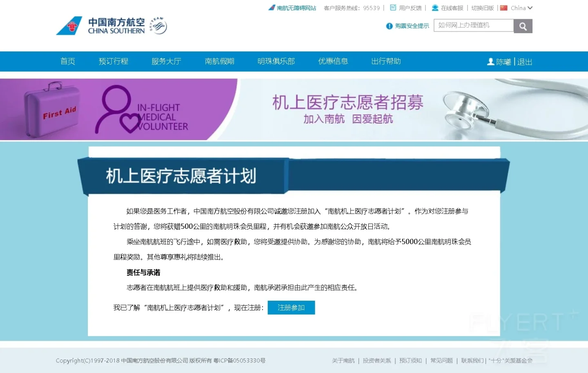
Task: Click the 用户反馈 feedback icon
Action: tap(393, 8)
